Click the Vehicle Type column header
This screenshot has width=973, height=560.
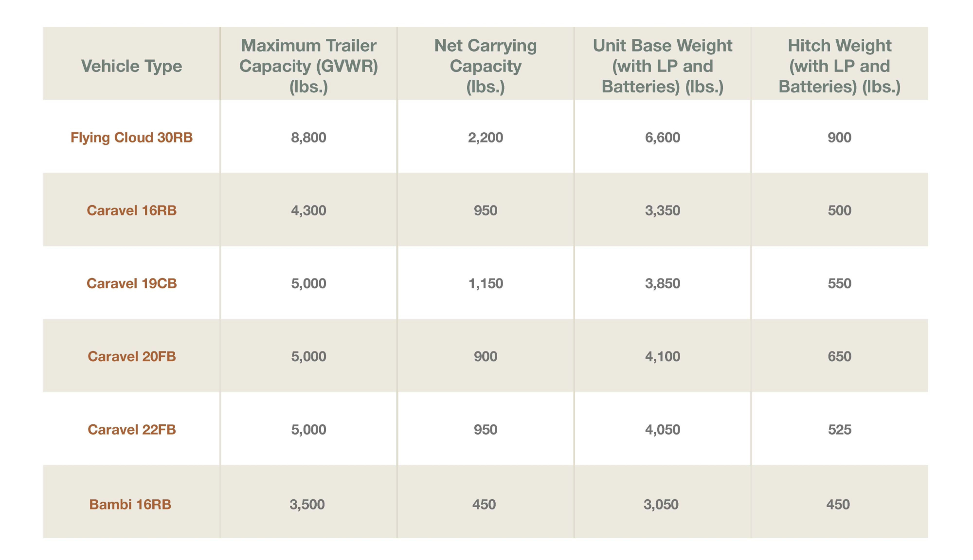tap(131, 66)
